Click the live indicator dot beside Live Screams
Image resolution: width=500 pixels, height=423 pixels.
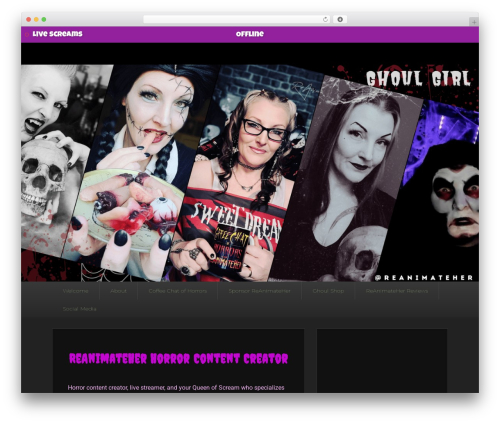(x=27, y=34)
